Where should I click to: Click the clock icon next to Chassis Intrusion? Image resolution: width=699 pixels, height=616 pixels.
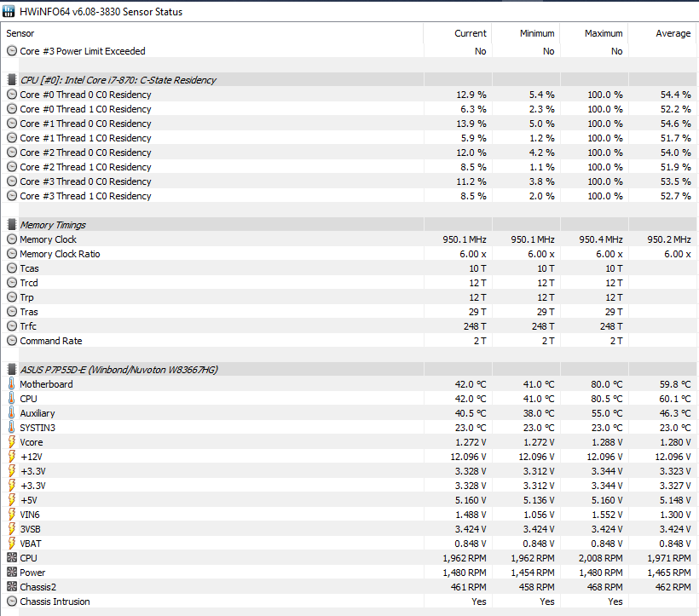pos(12,602)
